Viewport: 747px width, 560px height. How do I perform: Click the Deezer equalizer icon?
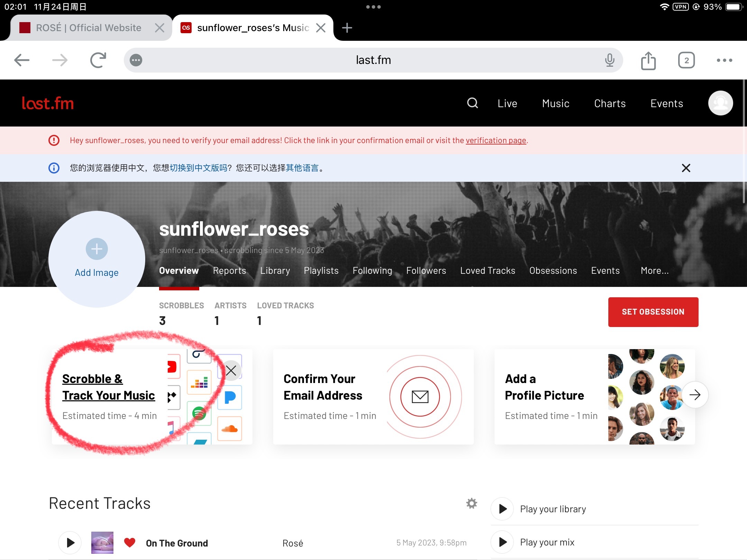(199, 382)
